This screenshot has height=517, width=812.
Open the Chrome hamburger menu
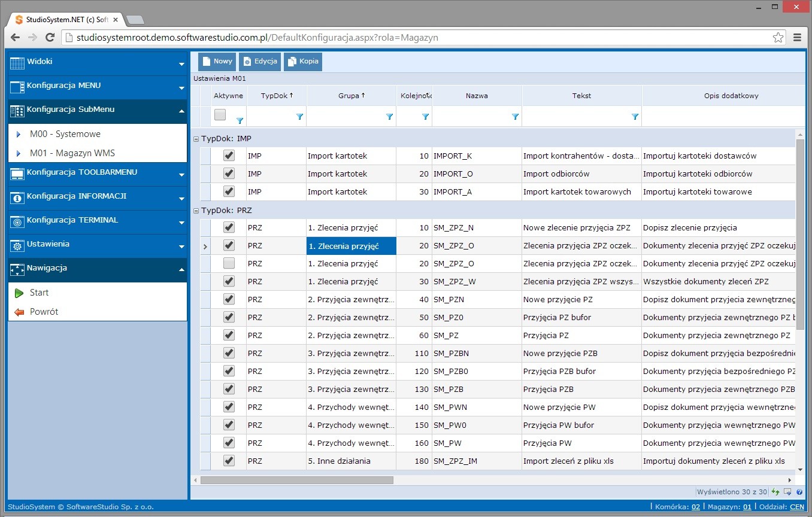tap(797, 37)
